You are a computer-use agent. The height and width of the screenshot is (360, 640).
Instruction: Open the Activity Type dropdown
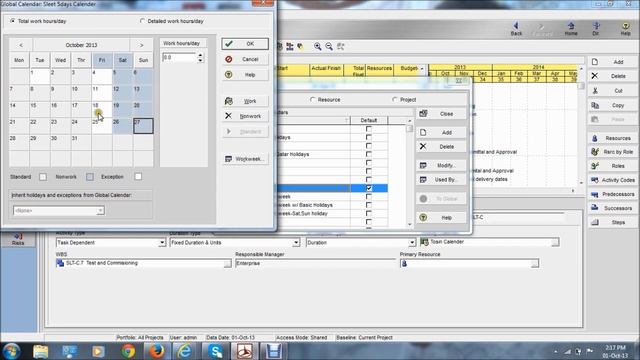162,243
